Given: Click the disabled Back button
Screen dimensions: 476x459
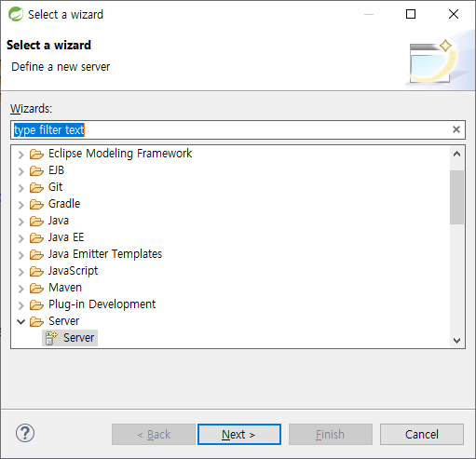Looking at the screenshot, I should pos(154,434).
